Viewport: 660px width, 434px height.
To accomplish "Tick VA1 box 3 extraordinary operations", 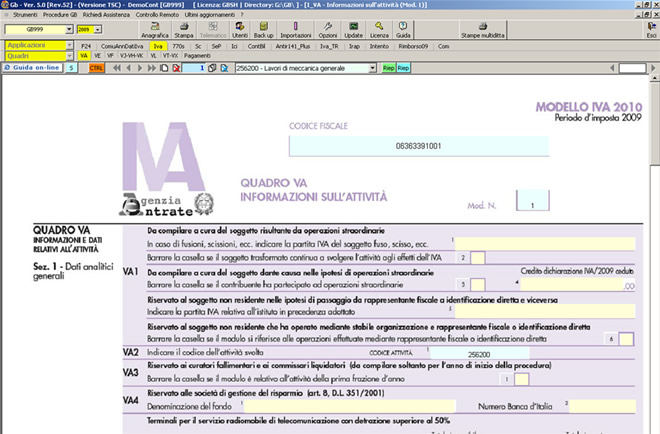I will point(478,285).
